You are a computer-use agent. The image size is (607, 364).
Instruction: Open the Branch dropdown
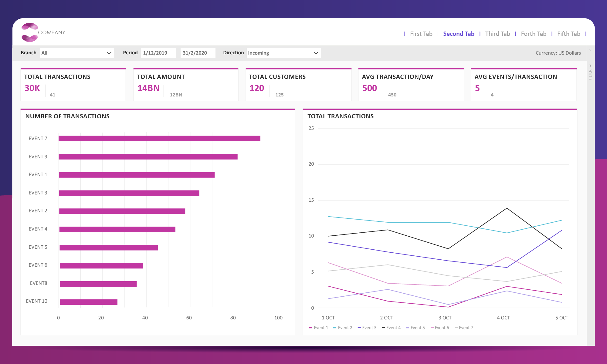(77, 53)
